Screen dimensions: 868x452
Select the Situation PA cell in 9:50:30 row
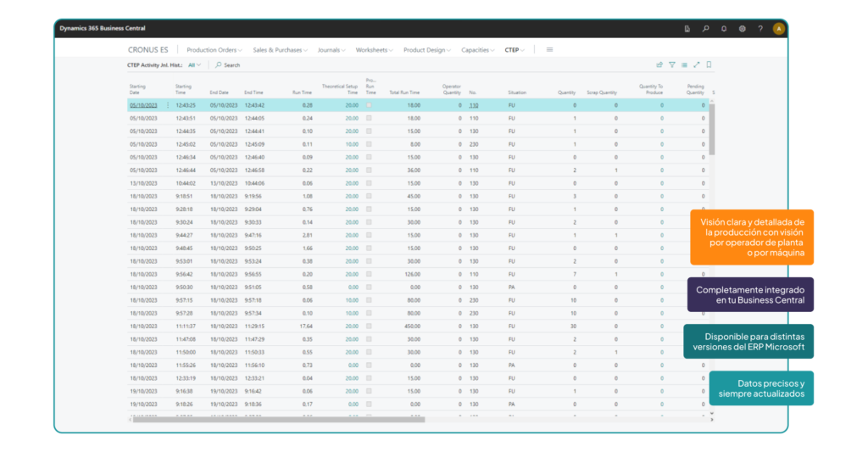coord(511,287)
